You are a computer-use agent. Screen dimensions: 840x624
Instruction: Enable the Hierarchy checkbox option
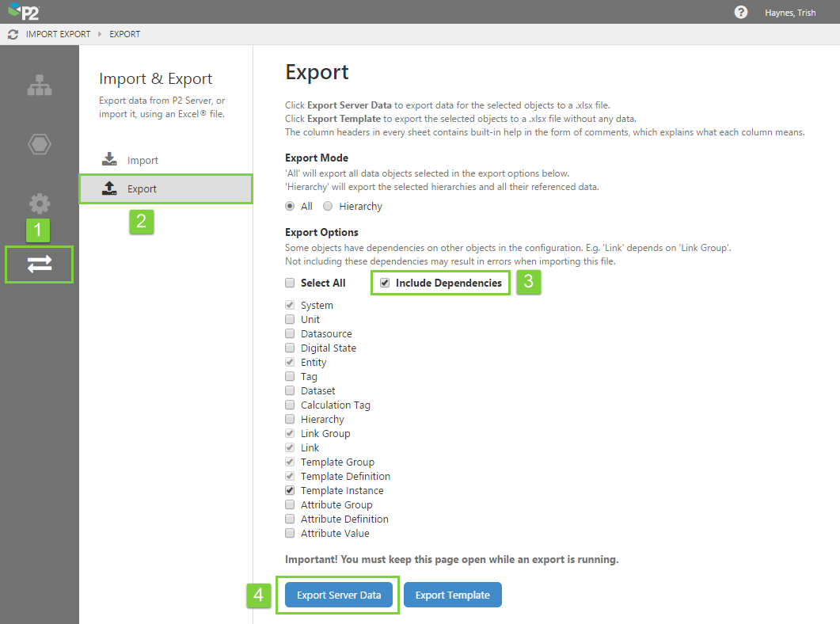(290, 420)
